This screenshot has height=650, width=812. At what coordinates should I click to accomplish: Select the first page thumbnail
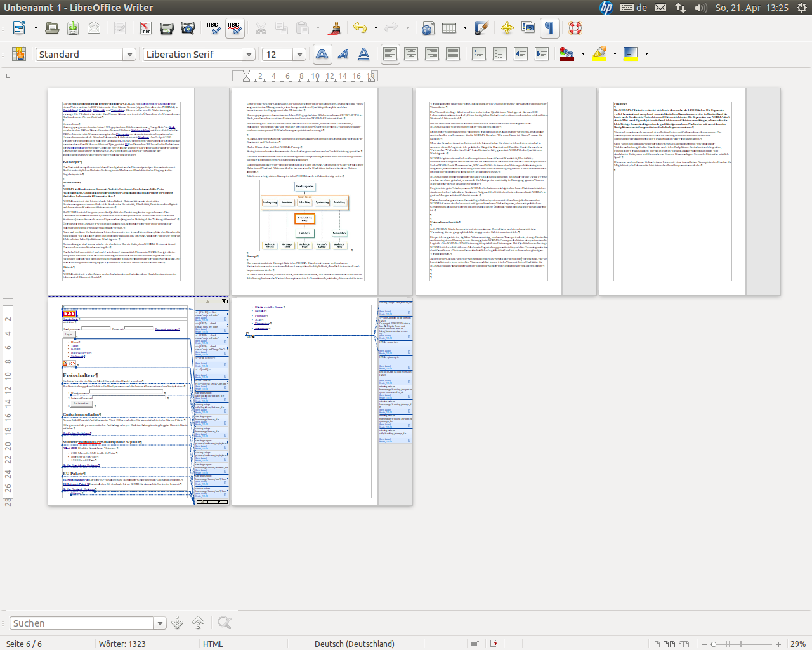tap(121, 191)
